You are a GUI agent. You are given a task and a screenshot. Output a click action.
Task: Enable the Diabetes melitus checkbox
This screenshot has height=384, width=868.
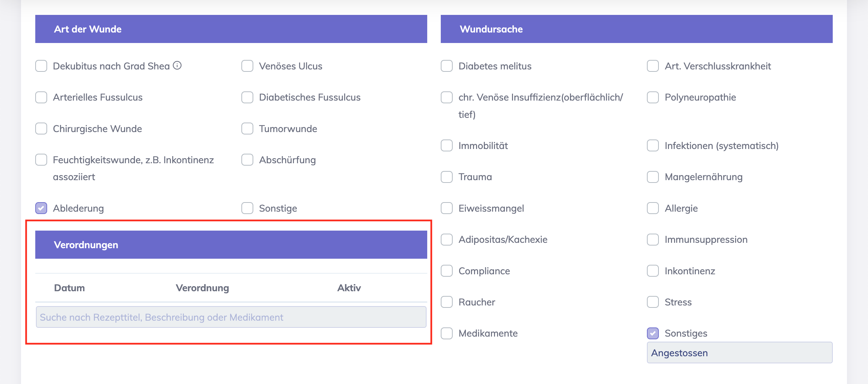pos(447,66)
